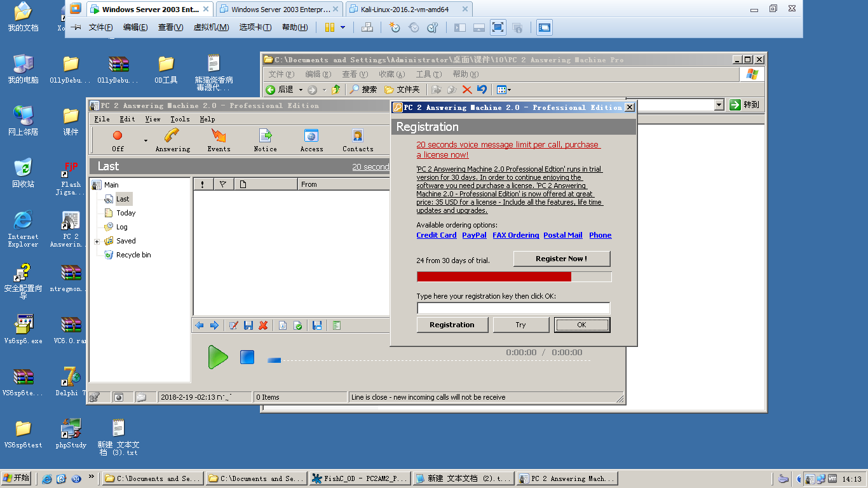
Task: Click the red X delete icon in message toolbar
Action: pyautogui.click(x=263, y=325)
